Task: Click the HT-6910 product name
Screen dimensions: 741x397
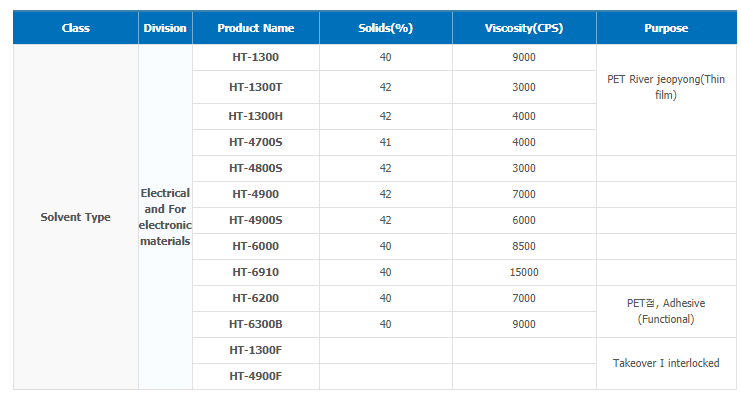Action: (x=256, y=272)
